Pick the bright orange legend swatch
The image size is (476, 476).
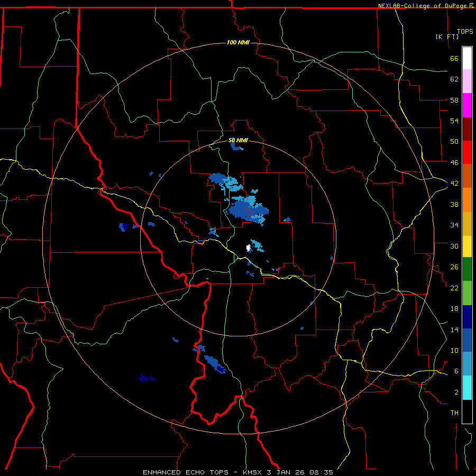tap(467, 200)
